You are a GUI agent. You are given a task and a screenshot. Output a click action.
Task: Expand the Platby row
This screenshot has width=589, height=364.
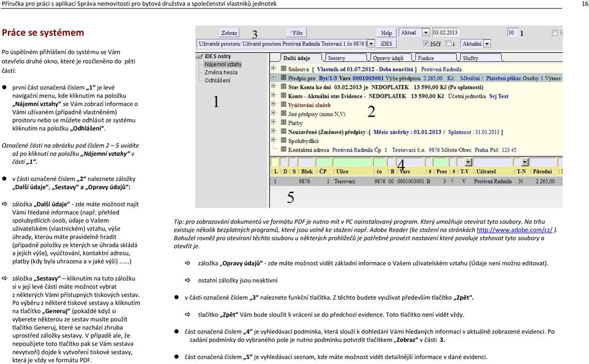[x=274, y=122]
